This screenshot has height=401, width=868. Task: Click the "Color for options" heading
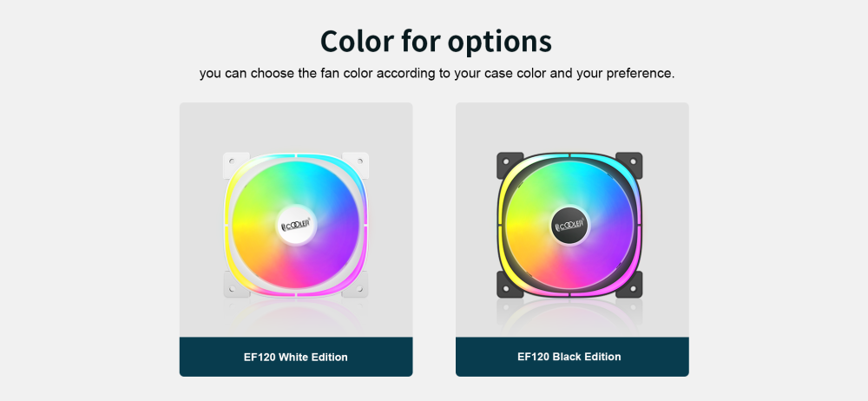(436, 41)
